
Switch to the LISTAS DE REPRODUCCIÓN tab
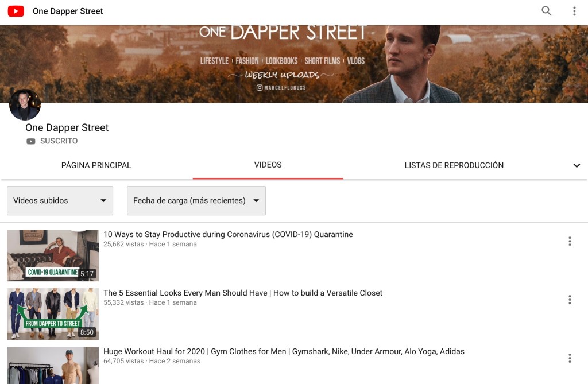click(454, 165)
